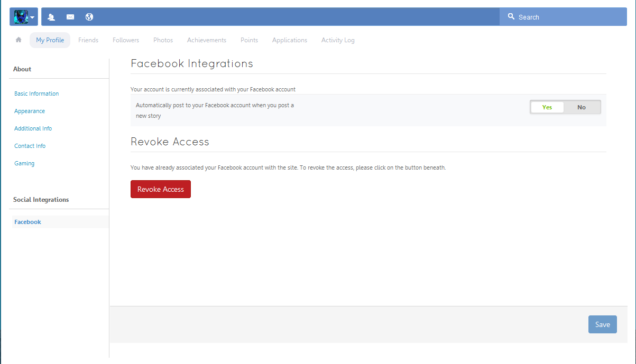
Task: Open the Activity Log tab
Action: click(338, 40)
